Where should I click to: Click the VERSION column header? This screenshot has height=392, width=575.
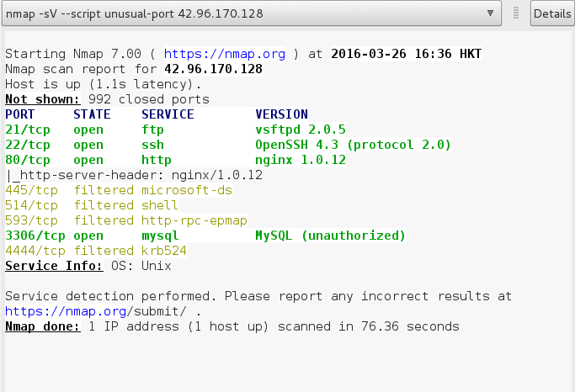point(282,114)
